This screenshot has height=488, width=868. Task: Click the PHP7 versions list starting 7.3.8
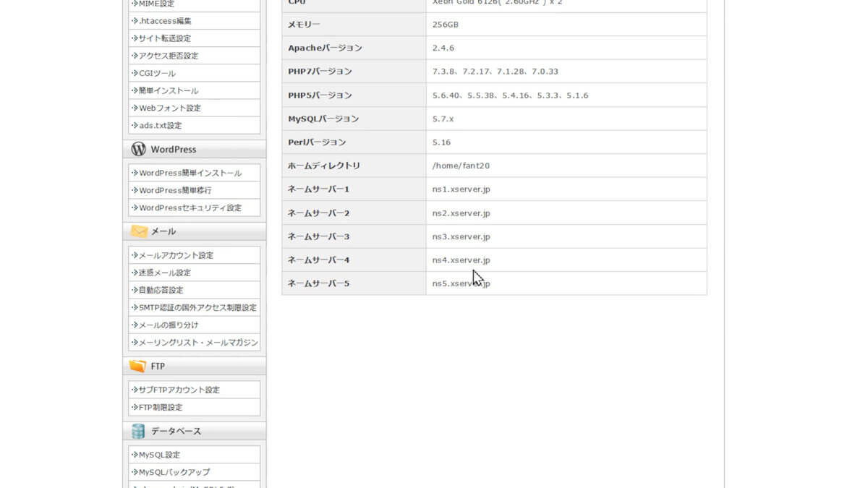coord(495,72)
